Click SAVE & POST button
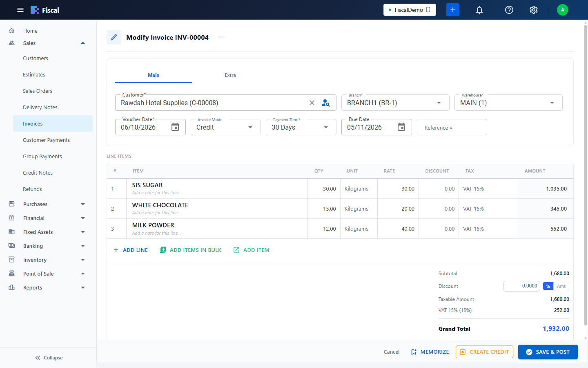 pos(548,352)
